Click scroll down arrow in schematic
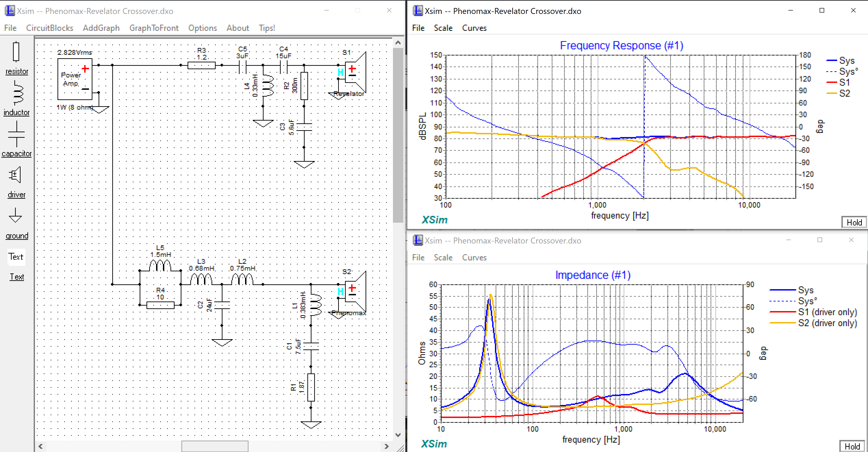 (x=398, y=435)
